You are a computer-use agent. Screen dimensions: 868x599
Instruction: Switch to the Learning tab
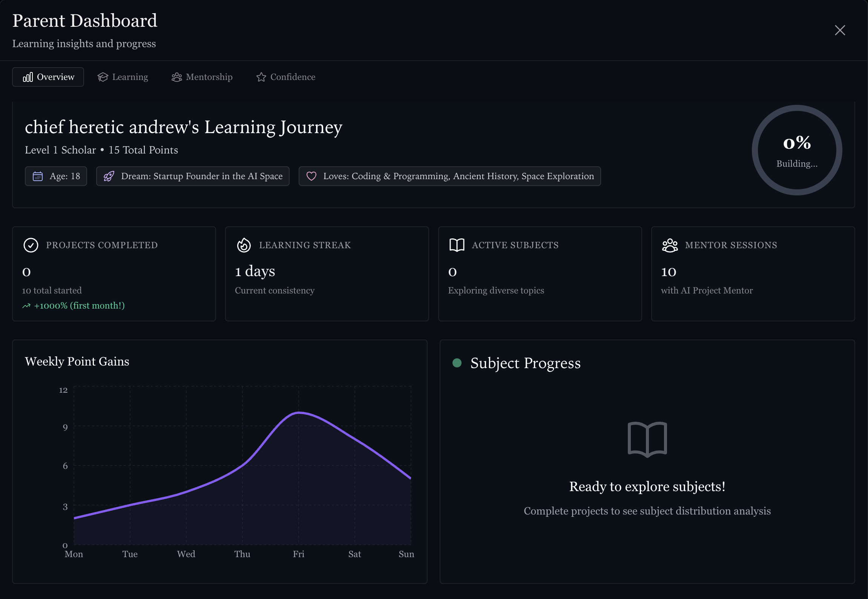(123, 77)
